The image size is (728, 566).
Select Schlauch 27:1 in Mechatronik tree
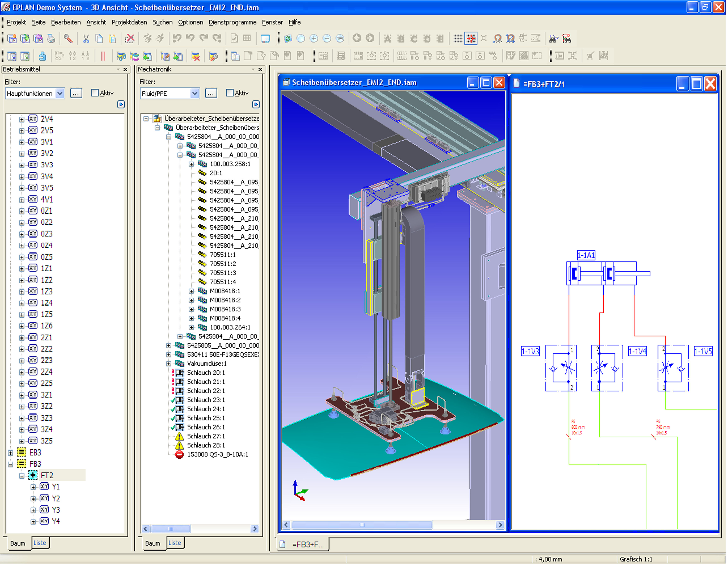[x=206, y=436]
